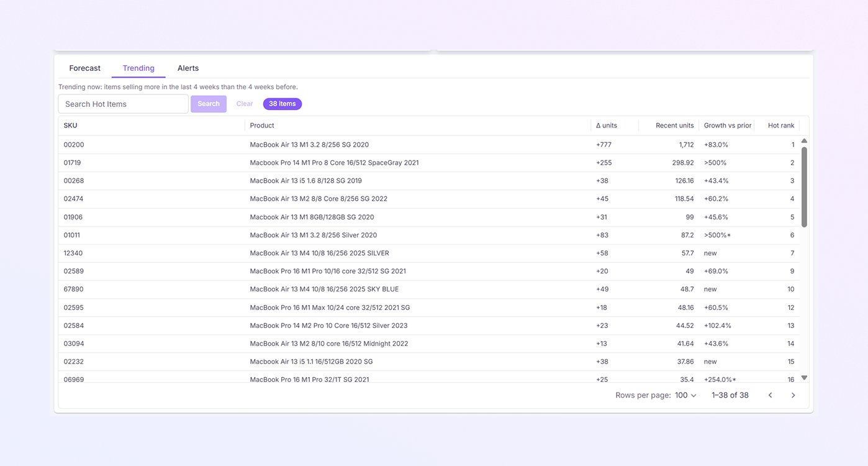The width and height of the screenshot is (868, 466).
Task: Click the 1,712 recent units value
Action: [x=686, y=145]
